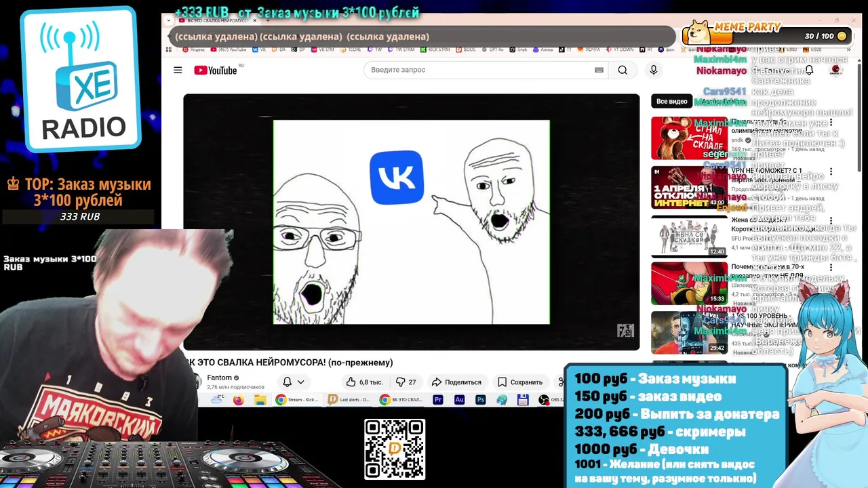Open the 'KICK STRM' bookmark
The width and height of the screenshot is (868, 488).
[x=435, y=49]
